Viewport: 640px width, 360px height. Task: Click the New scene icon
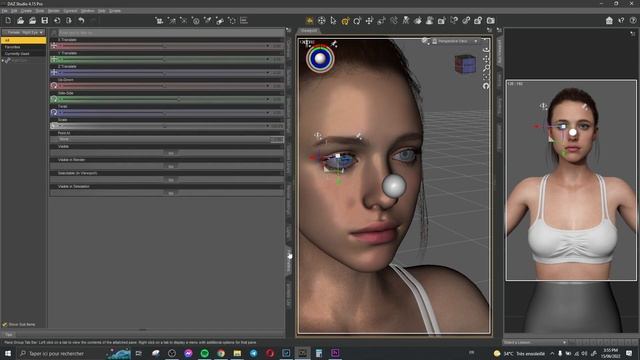(x=8, y=20)
